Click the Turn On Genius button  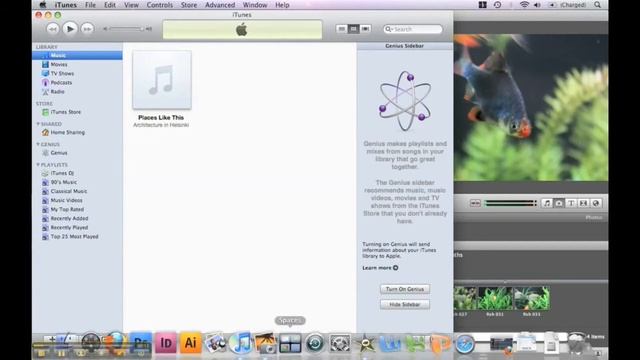[405, 289]
